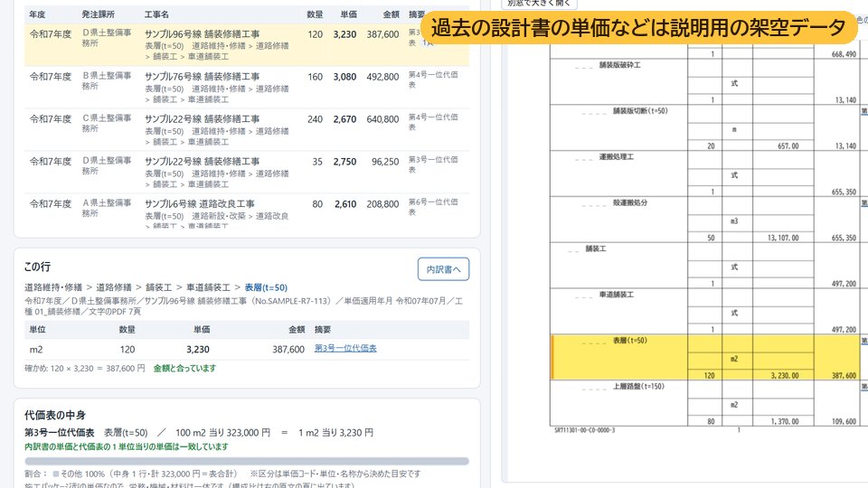This screenshot has width=868, height=488.
Task: Click the blue 表層(t=50) breadcrumb
Action: [x=266, y=287]
